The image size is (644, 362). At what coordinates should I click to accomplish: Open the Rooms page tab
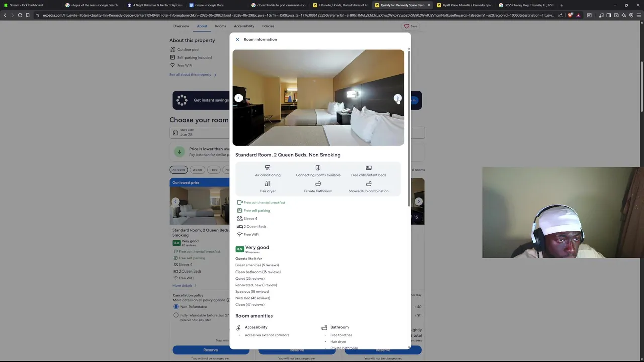pos(220,26)
